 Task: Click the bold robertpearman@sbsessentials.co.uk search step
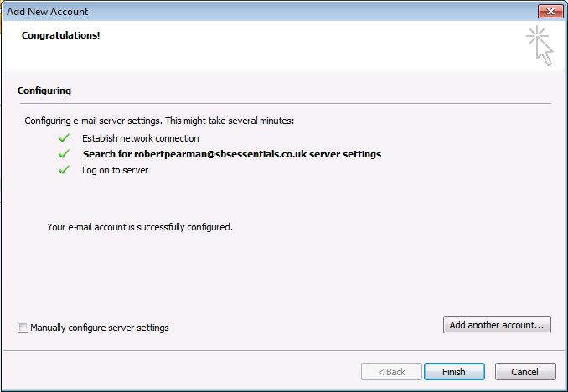coord(232,154)
